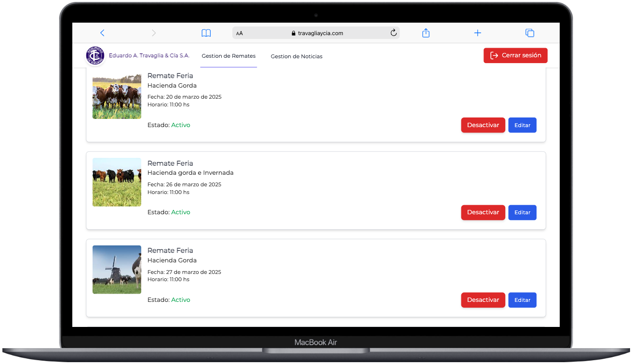Image resolution: width=632 pixels, height=364 pixels.
Task: Switch to Gestion de Remates tab
Action: 229,56
